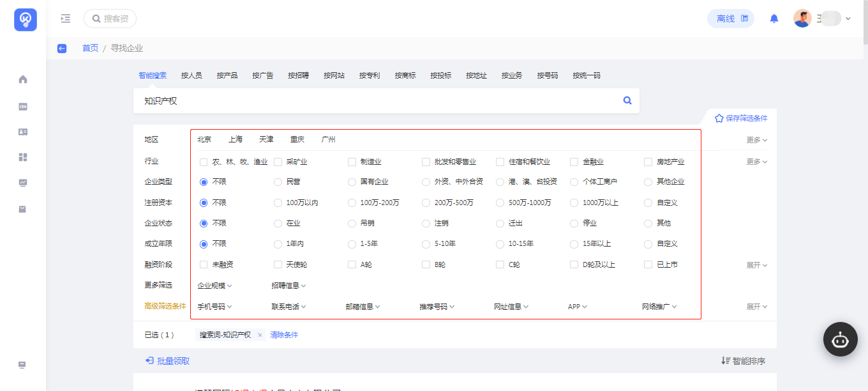Toggle the sidebar collapse icon
868x391 pixels.
(x=65, y=19)
